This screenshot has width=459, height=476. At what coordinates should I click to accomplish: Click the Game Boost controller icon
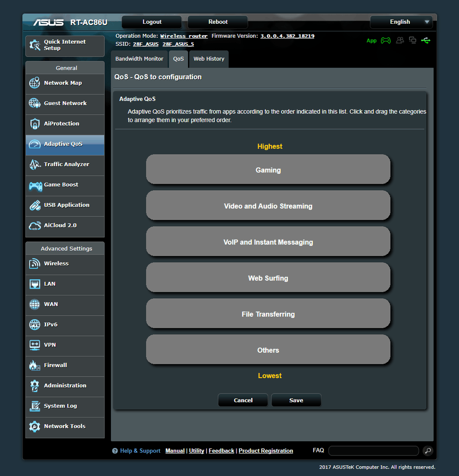[35, 185]
